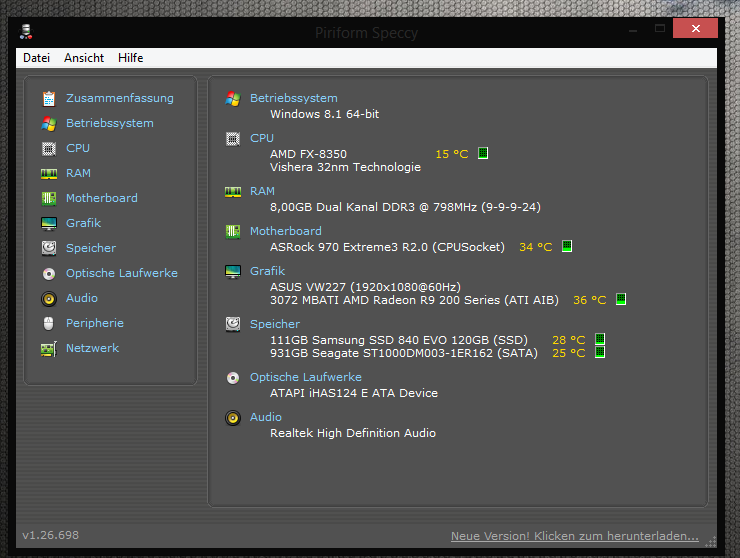Click the Netzwerk card icon in sidebar
This screenshot has height=558, width=740.
pos(49,349)
